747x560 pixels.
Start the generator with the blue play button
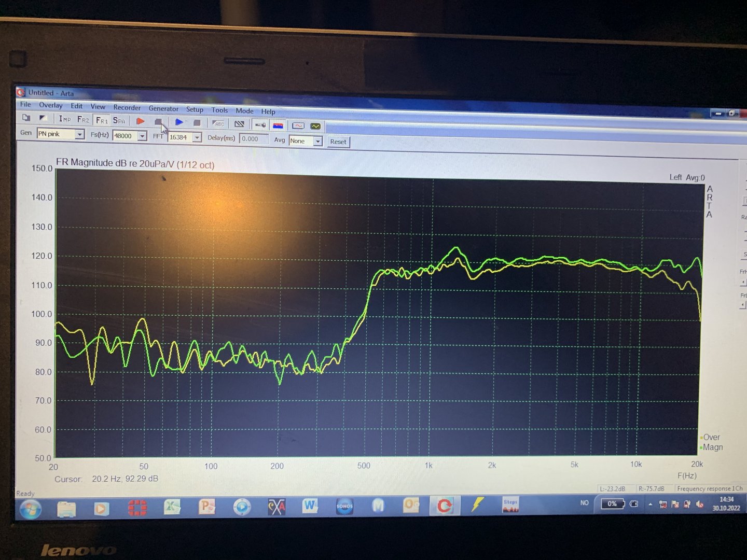point(179,122)
